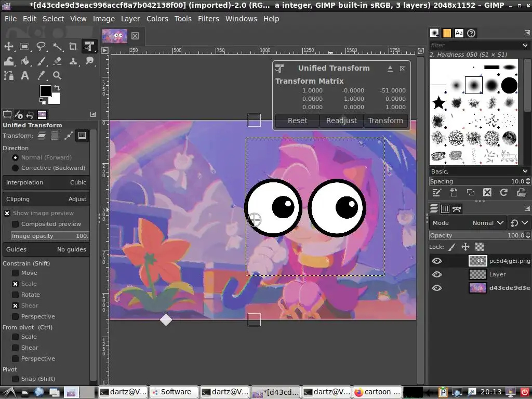The width and height of the screenshot is (532, 399).
Task: Switch to the Paths tab
Action: [457, 209]
